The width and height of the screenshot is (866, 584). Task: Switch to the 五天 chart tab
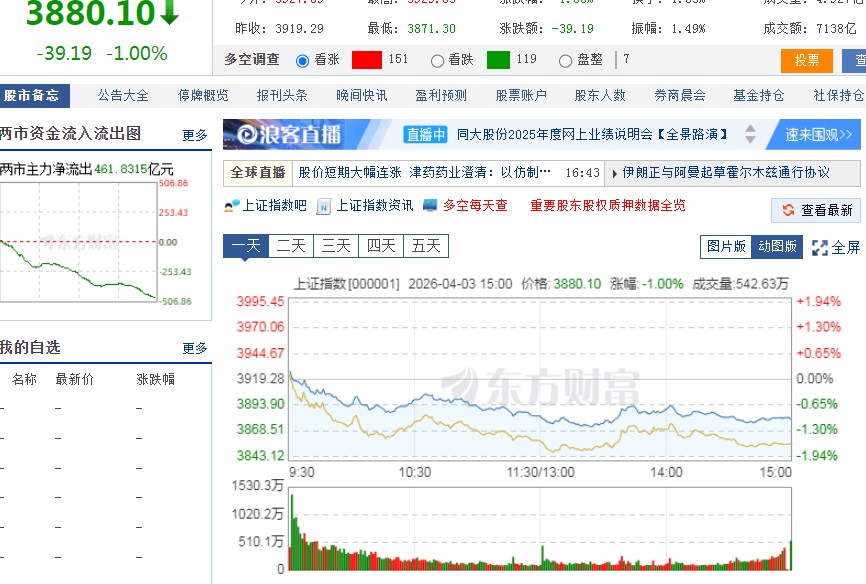point(425,245)
